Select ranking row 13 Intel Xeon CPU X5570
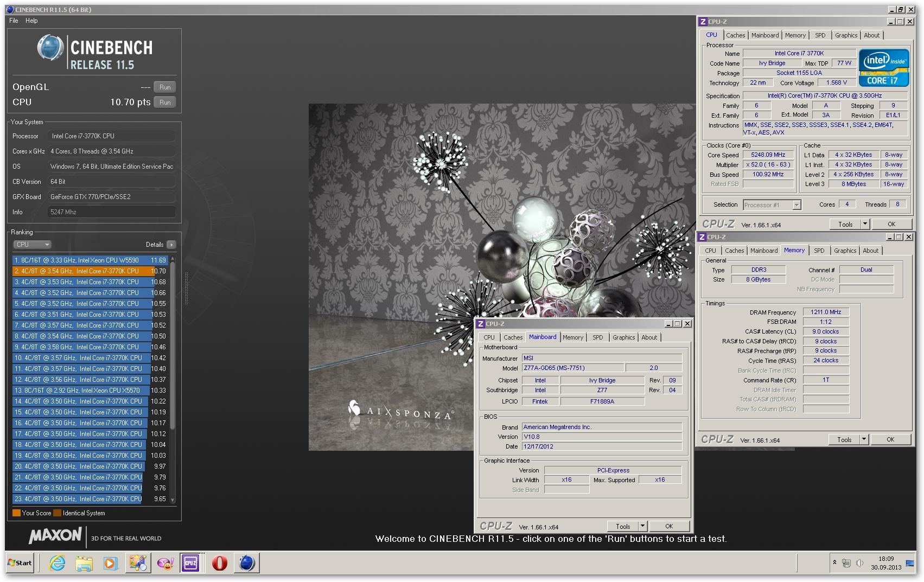 [90, 391]
